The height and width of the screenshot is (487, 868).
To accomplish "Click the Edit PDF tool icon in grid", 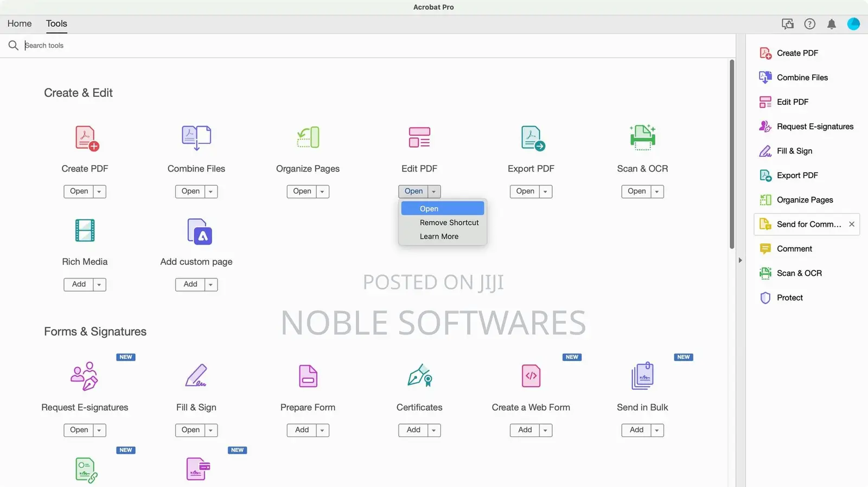I will 419,137.
